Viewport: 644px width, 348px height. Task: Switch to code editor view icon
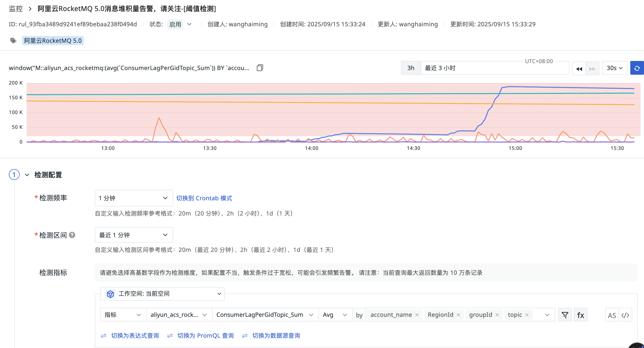coord(625,315)
